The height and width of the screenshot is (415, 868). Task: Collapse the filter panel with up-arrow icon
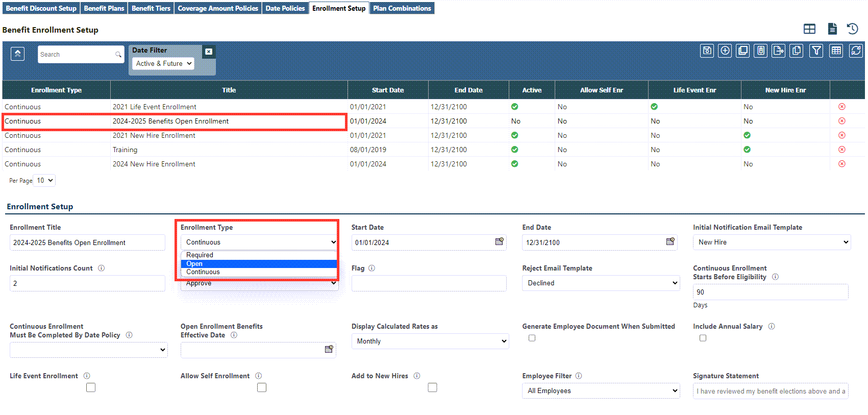pyautogui.click(x=18, y=54)
